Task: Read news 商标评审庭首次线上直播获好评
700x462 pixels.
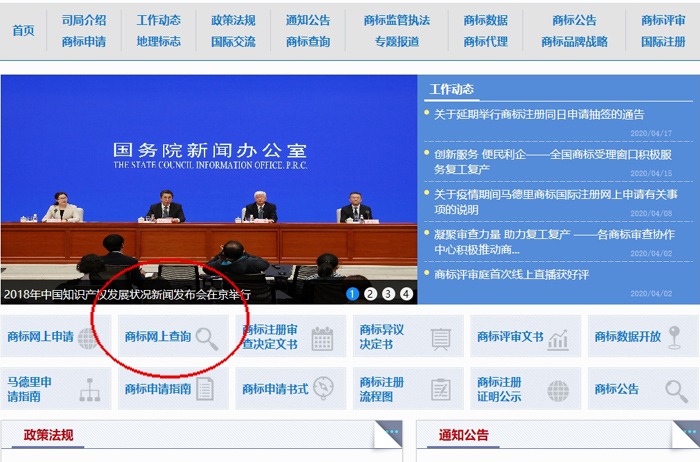Action: (512, 274)
